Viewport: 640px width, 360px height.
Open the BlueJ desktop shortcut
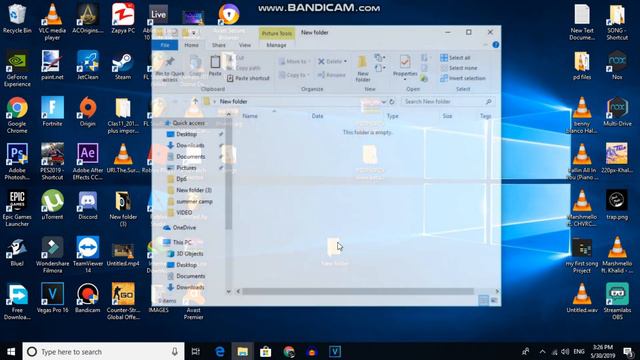(x=17, y=251)
